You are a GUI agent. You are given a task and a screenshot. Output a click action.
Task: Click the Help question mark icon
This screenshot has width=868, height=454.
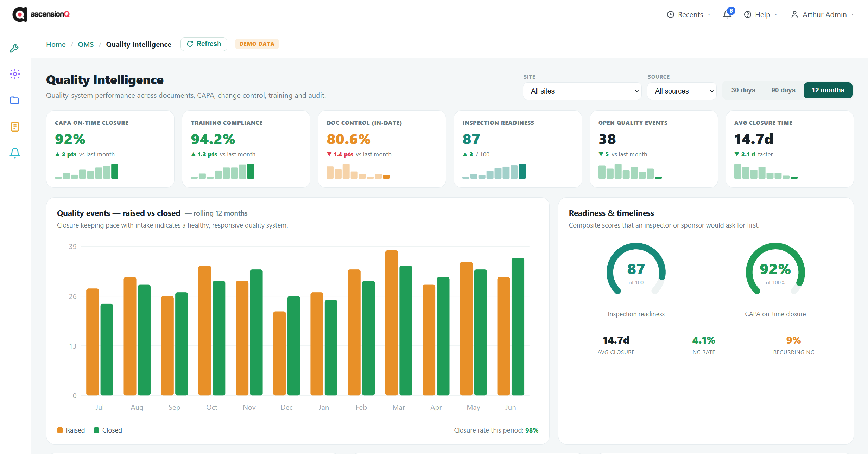click(748, 14)
